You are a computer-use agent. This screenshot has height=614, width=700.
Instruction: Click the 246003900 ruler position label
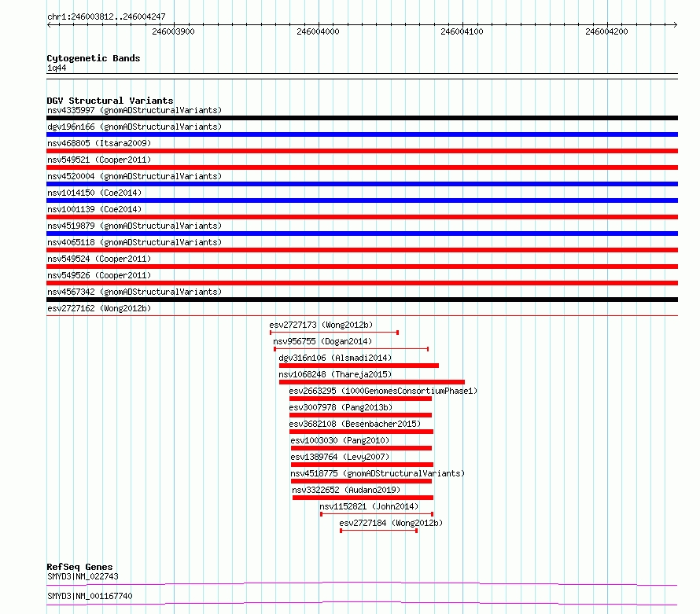point(173,31)
